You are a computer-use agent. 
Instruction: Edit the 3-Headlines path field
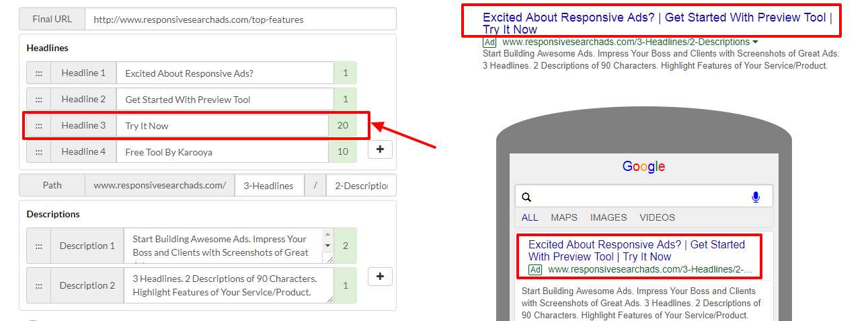tap(268, 185)
